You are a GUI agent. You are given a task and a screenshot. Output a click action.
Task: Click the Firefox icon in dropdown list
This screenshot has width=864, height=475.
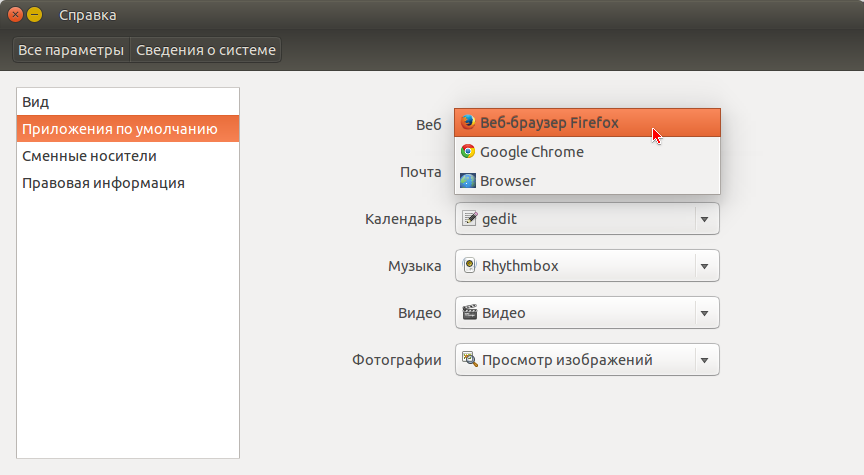468,123
